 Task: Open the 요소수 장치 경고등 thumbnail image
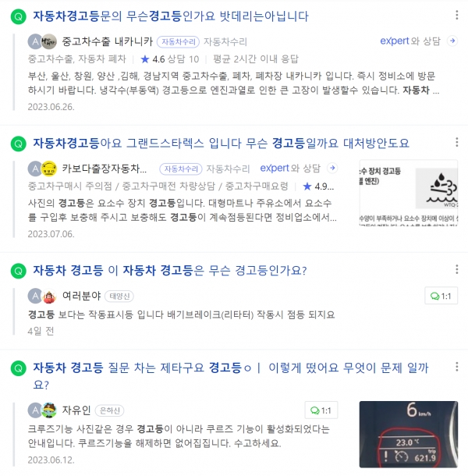pos(409,193)
